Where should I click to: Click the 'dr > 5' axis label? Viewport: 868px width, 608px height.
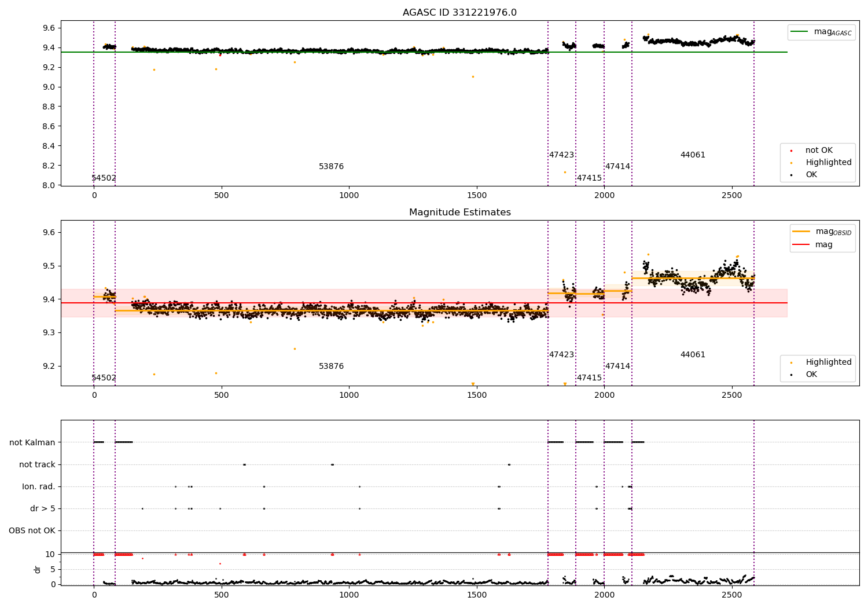pos(43,509)
